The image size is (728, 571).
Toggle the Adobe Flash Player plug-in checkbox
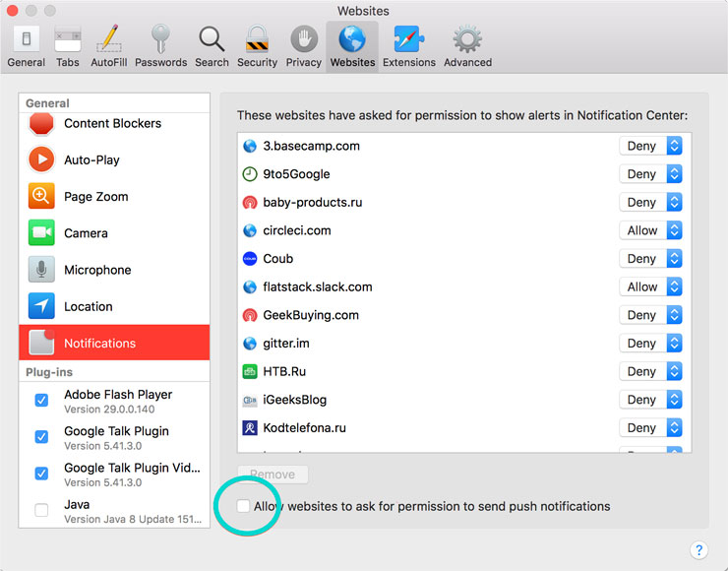pyautogui.click(x=41, y=400)
